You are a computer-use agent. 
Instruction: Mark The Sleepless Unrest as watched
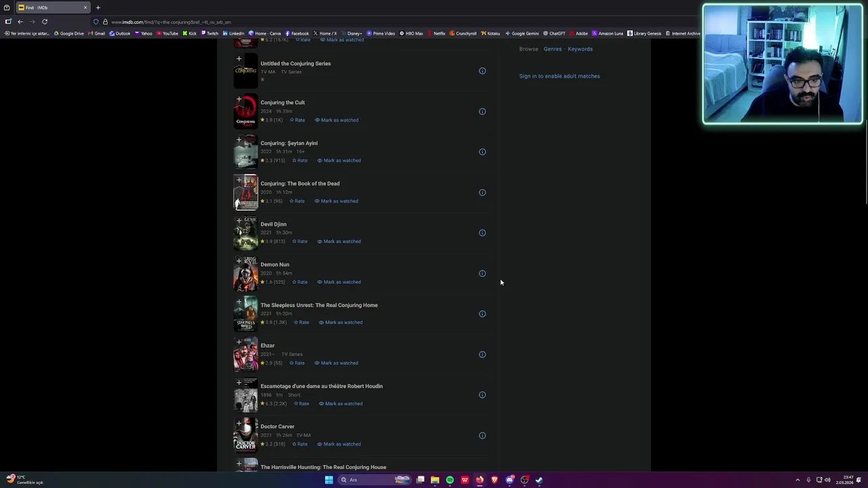click(340, 323)
